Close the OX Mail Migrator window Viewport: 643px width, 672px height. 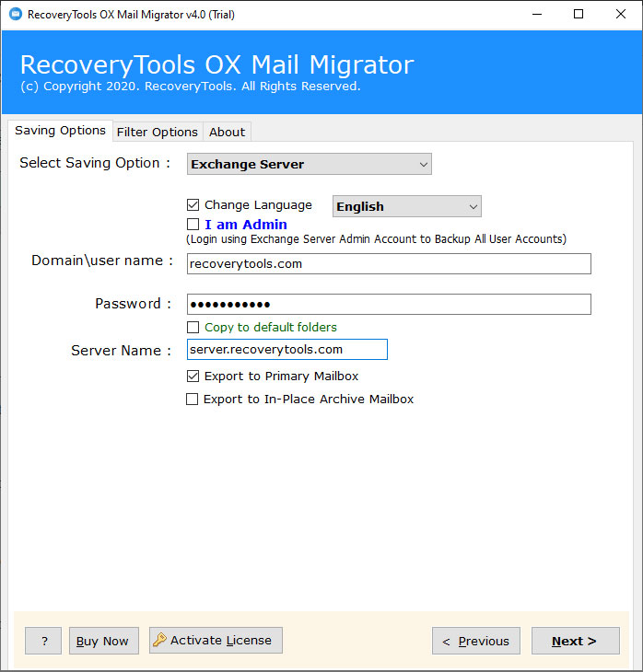pos(620,14)
